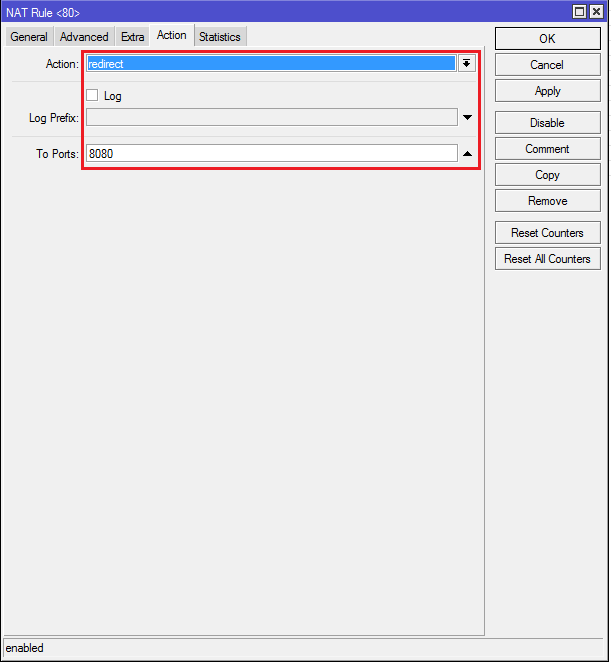
Task: Enable the Log checkbox
Action: click(93, 96)
